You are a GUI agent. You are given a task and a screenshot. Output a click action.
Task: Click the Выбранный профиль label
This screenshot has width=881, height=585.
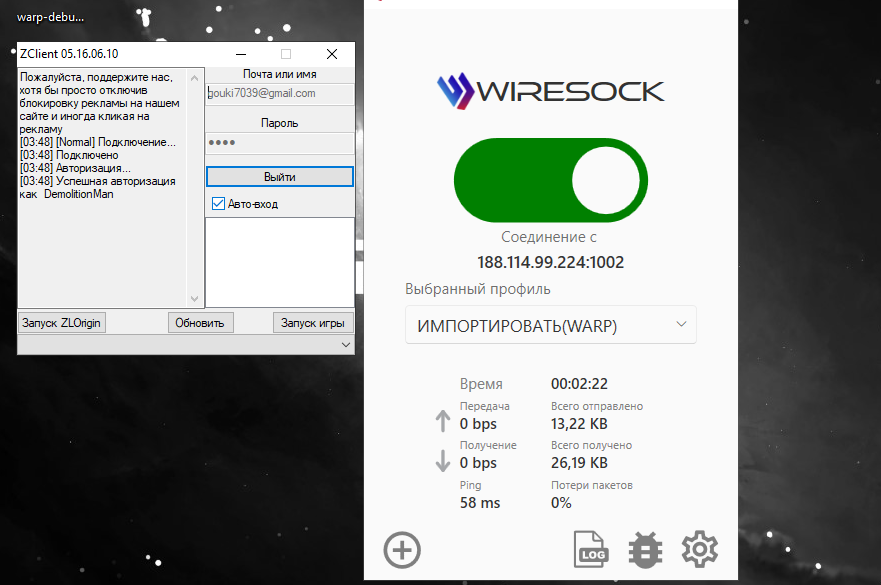(478, 289)
